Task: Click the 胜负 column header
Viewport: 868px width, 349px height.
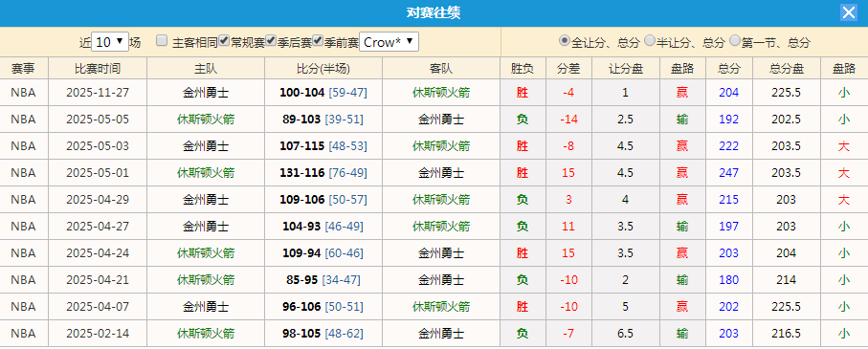Action: pyautogui.click(x=522, y=68)
